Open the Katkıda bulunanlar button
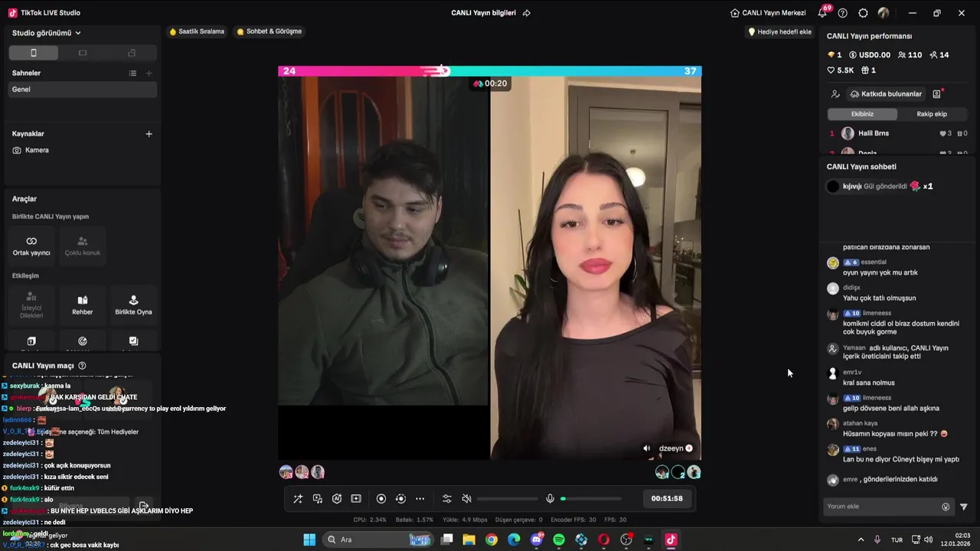The image size is (980, 551). pos(886,94)
